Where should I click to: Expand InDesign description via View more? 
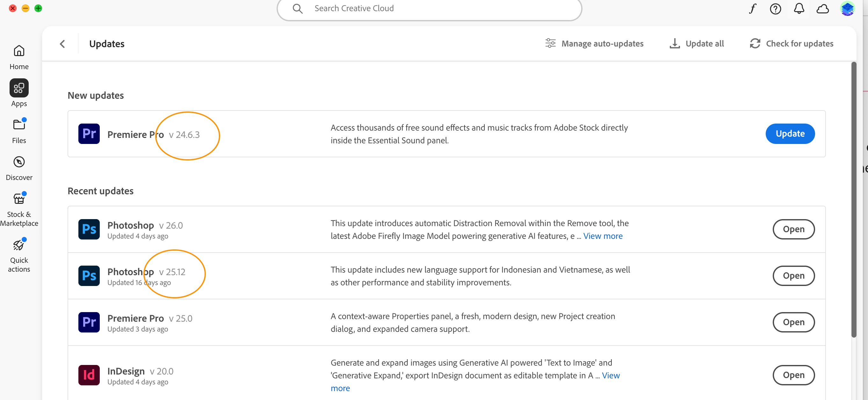tap(611, 375)
